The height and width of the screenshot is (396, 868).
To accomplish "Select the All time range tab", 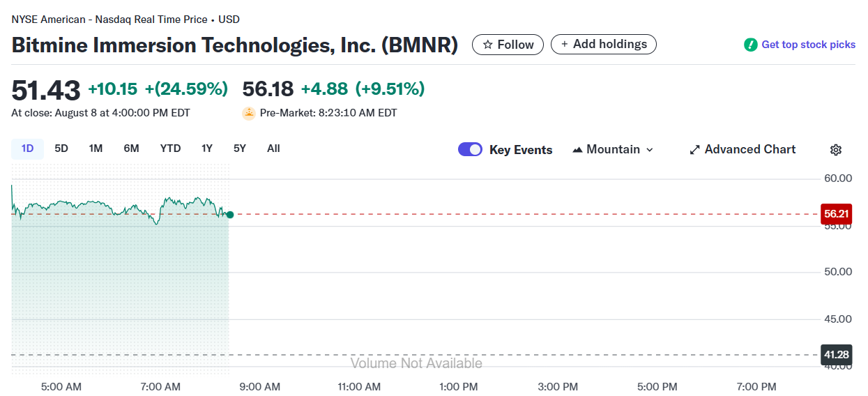I will 273,148.
